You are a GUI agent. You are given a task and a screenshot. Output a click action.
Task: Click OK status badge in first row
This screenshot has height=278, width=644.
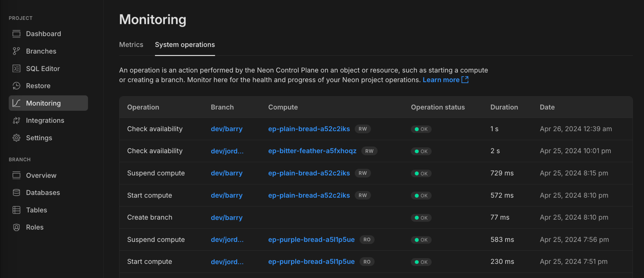[421, 129]
